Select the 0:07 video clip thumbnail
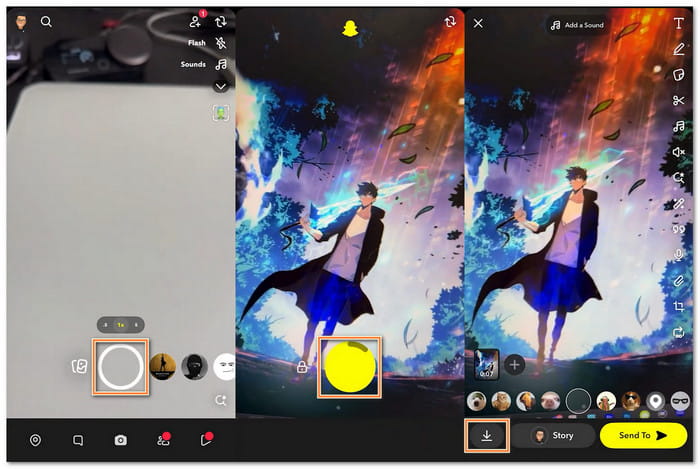 (x=486, y=364)
